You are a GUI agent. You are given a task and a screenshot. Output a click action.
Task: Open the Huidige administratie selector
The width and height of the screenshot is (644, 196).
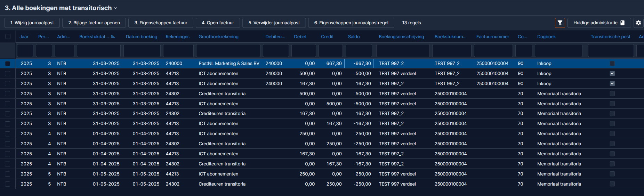coord(599,23)
